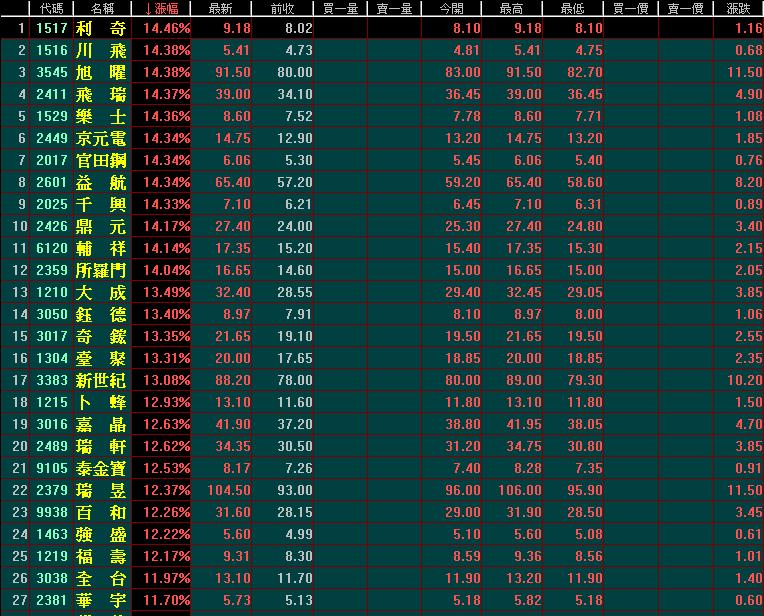
Task: Click the 前收 column header
Action: point(282,8)
